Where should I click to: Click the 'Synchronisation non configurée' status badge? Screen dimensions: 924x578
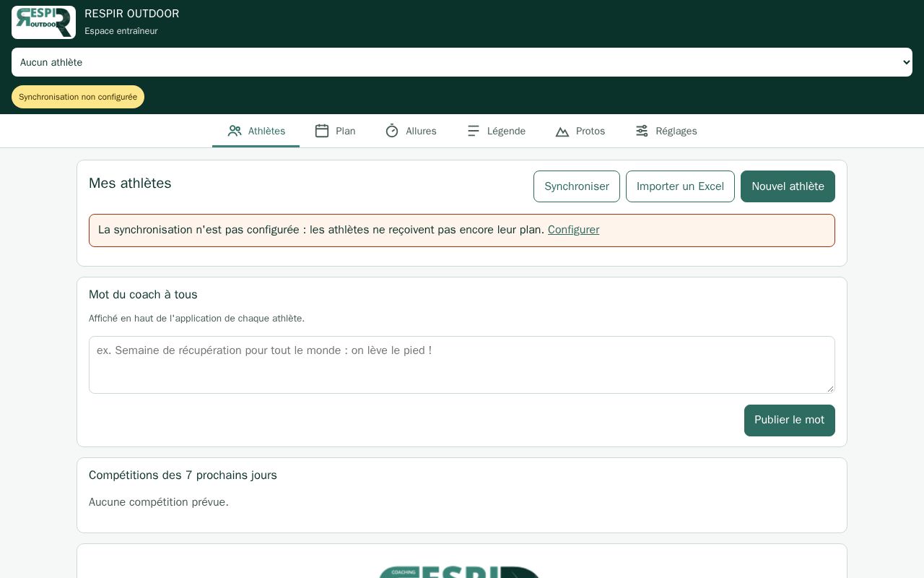pyautogui.click(x=78, y=97)
